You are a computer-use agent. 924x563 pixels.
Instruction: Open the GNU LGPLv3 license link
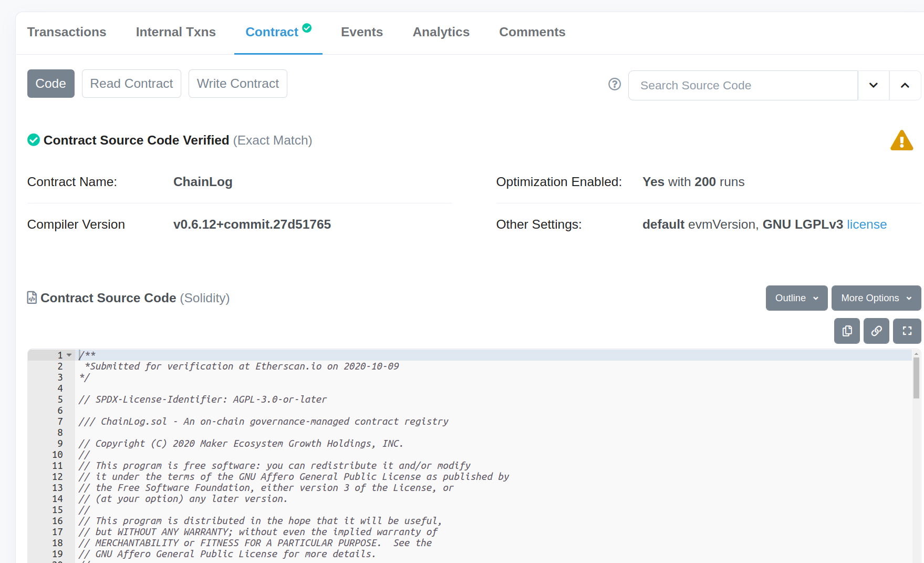pyautogui.click(x=867, y=224)
